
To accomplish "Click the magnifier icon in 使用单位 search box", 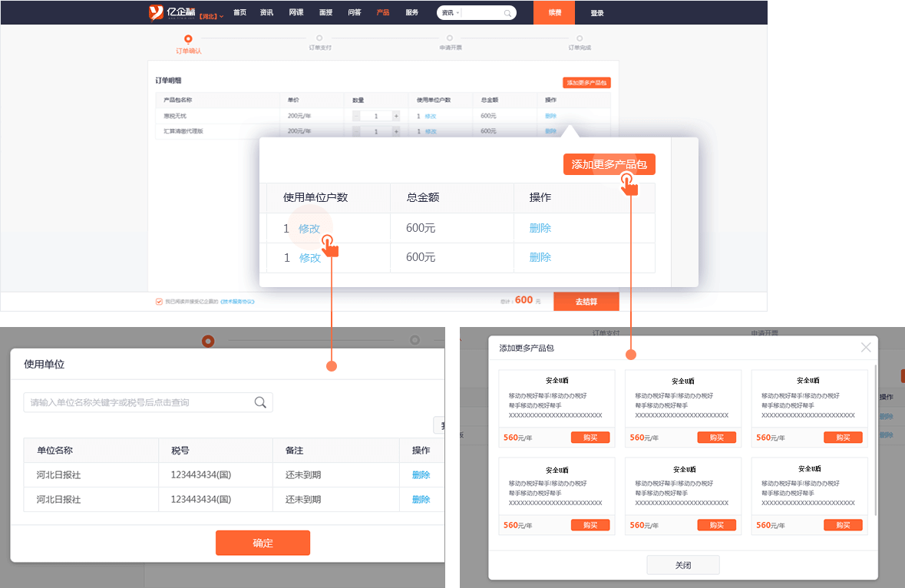I will 260,402.
